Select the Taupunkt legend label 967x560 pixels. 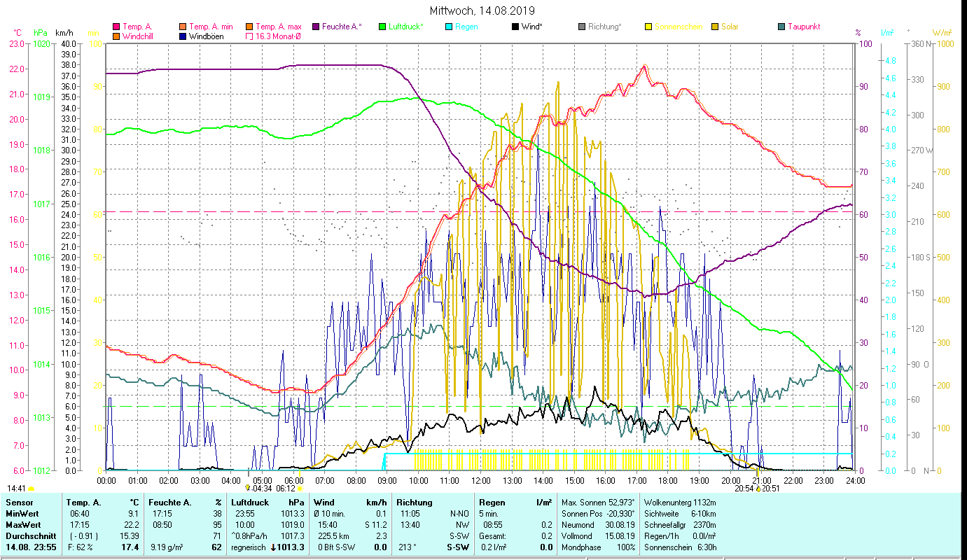[803, 27]
